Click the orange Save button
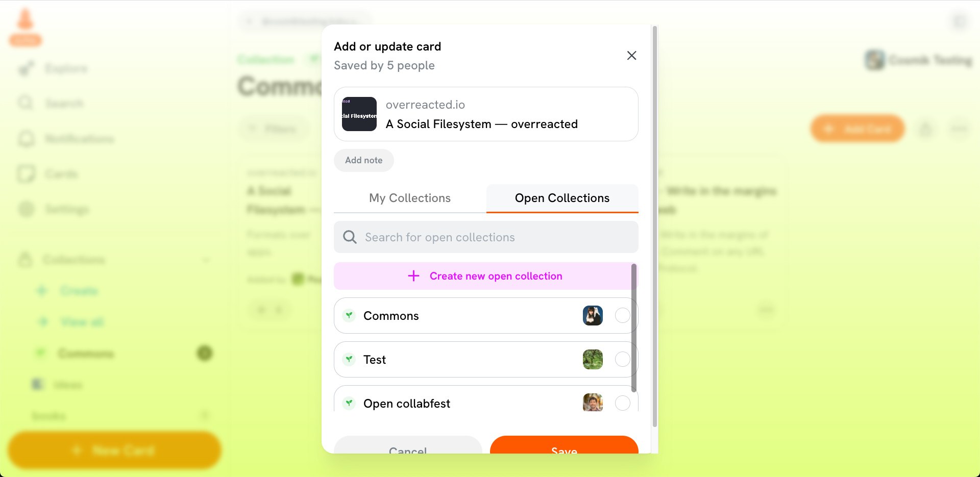Screen dimensions: 980x477 pyautogui.click(x=564, y=445)
